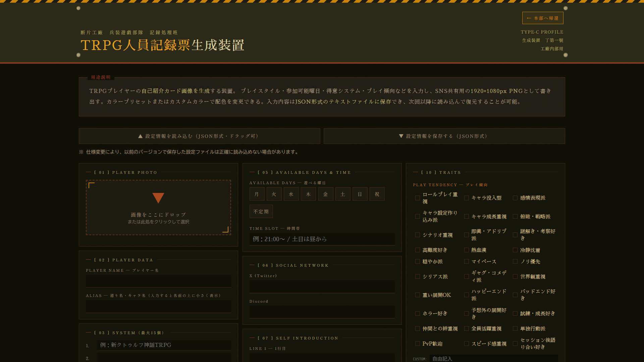Focus the Discord input field
The image size is (644, 362).
tap(322, 312)
